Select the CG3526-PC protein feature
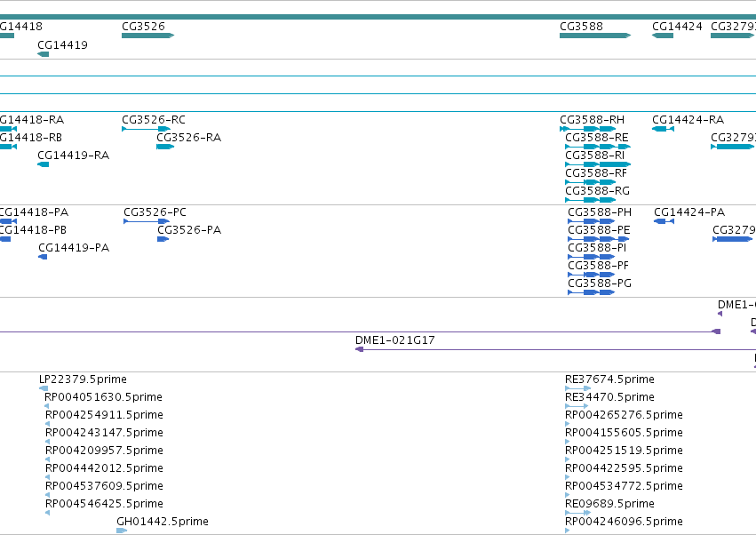 tap(147, 221)
